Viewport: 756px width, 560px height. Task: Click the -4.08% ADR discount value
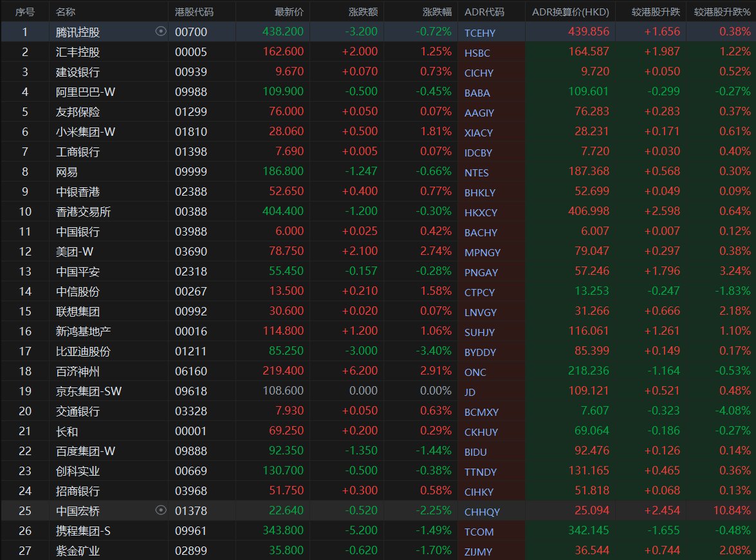(x=732, y=411)
